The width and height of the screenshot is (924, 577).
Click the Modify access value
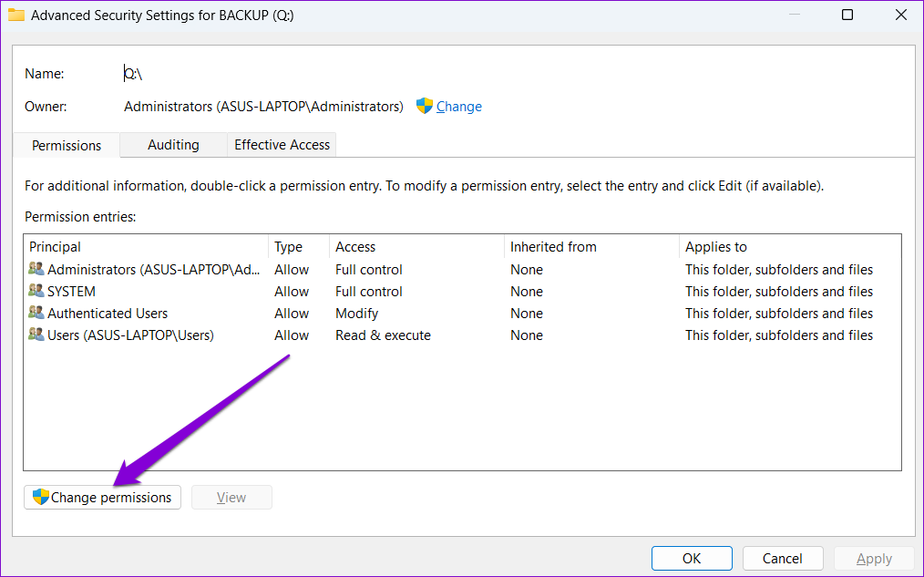point(356,313)
